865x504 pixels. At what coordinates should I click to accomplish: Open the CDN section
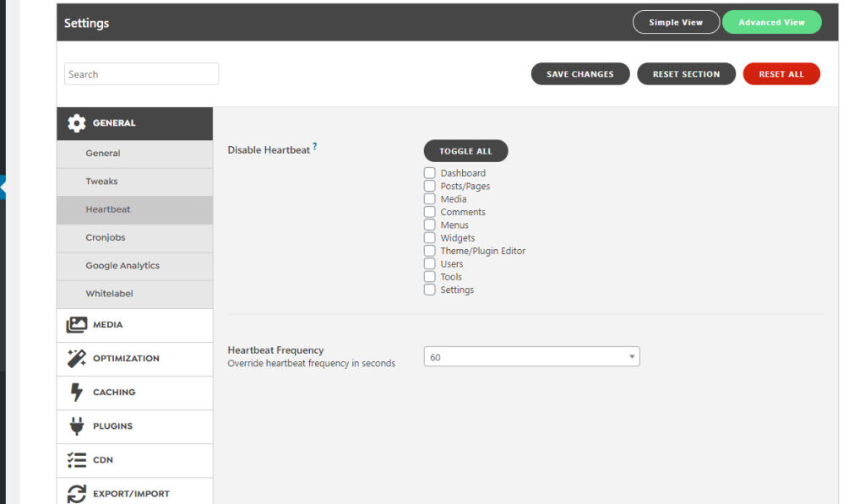point(134,460)
